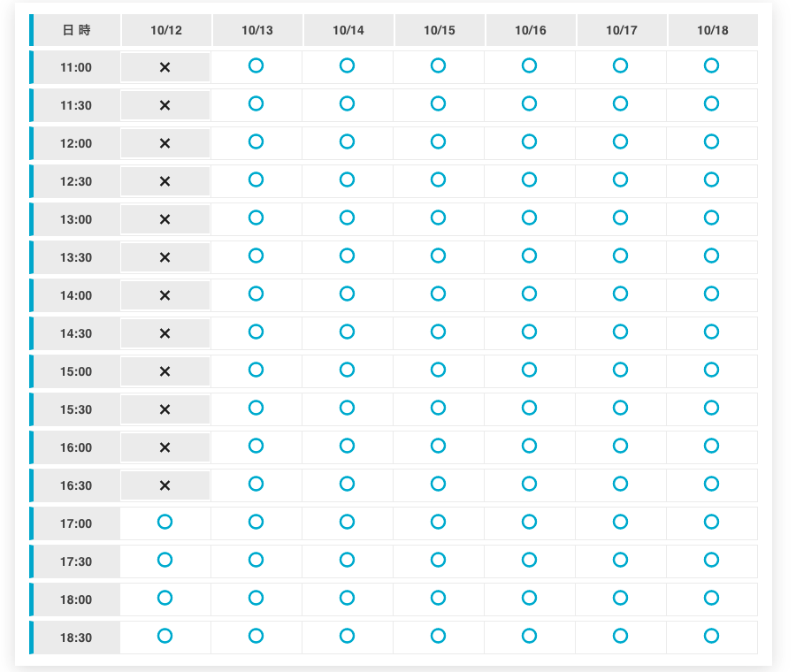Screen dimensions: 796x672
Task: Book the 10/12 18:30 available slot
Action: (x=165, y=636)
